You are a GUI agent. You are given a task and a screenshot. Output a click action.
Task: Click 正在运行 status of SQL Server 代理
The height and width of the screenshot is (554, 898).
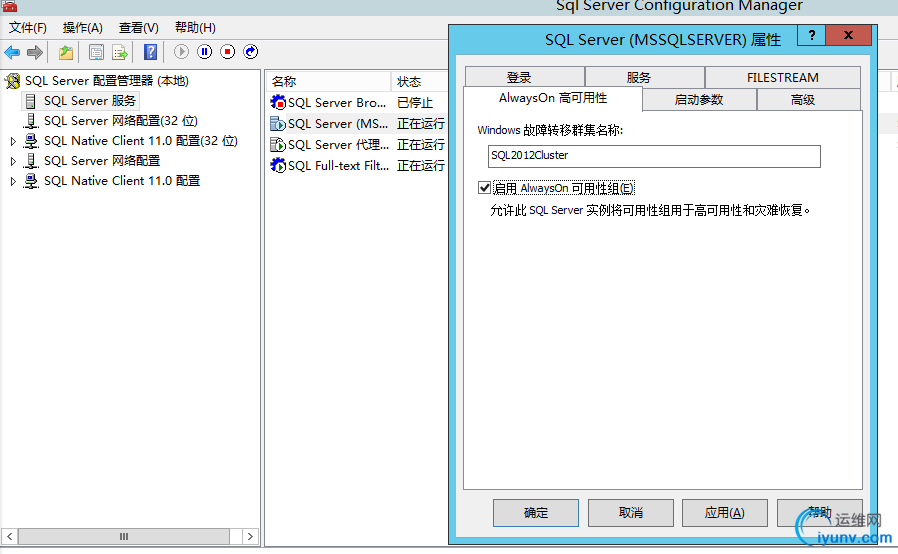coord(421,144)
